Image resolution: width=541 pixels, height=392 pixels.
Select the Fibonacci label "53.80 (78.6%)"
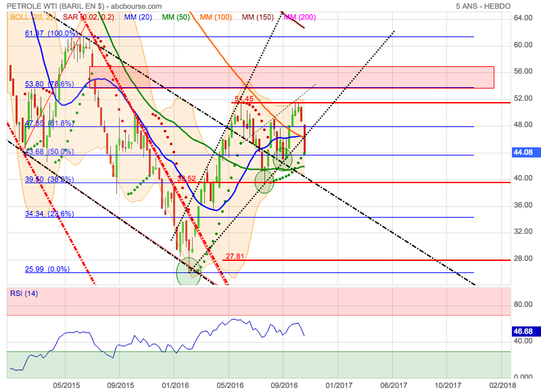coord(49,84)
